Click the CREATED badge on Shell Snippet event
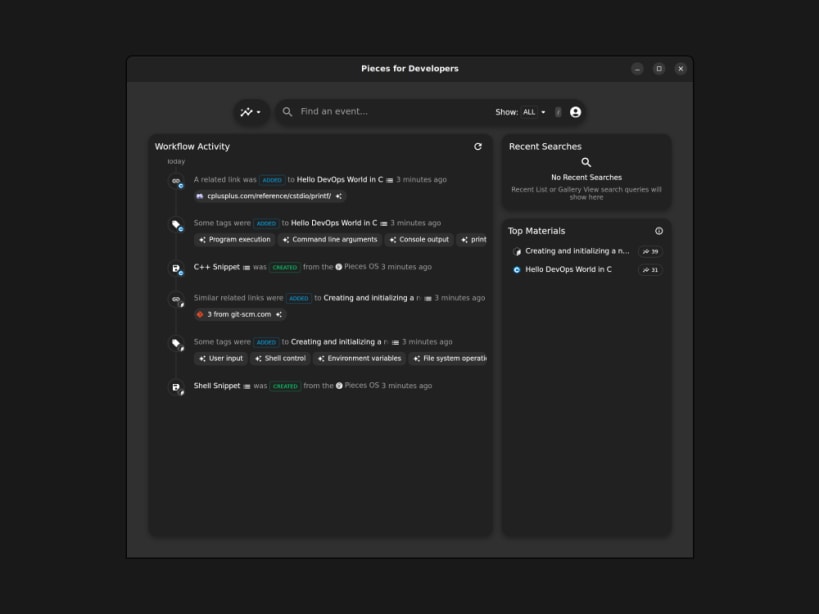The image size is (819, 614). (285, 386)
